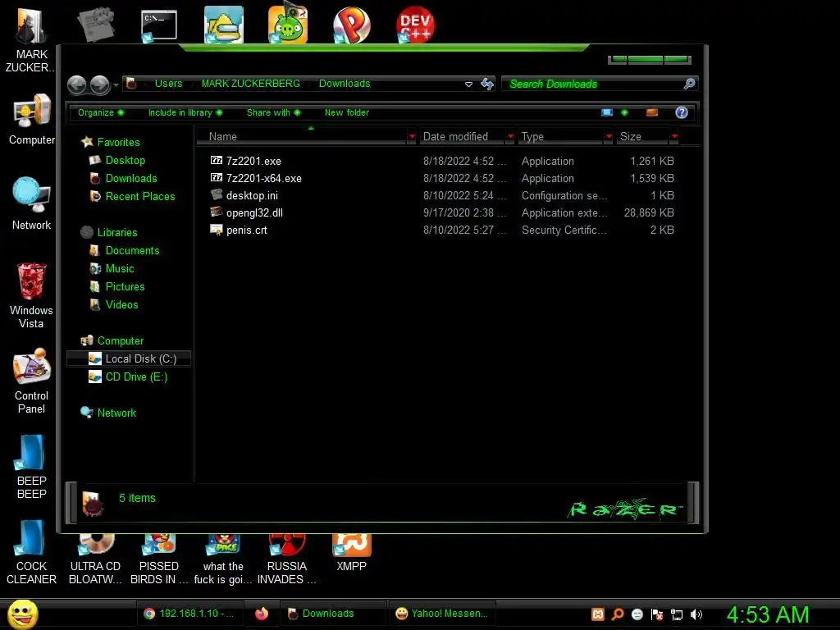Open Control Panel desktop icon
Viewport: 840px width, 630px height.
(x=32, y=381)
